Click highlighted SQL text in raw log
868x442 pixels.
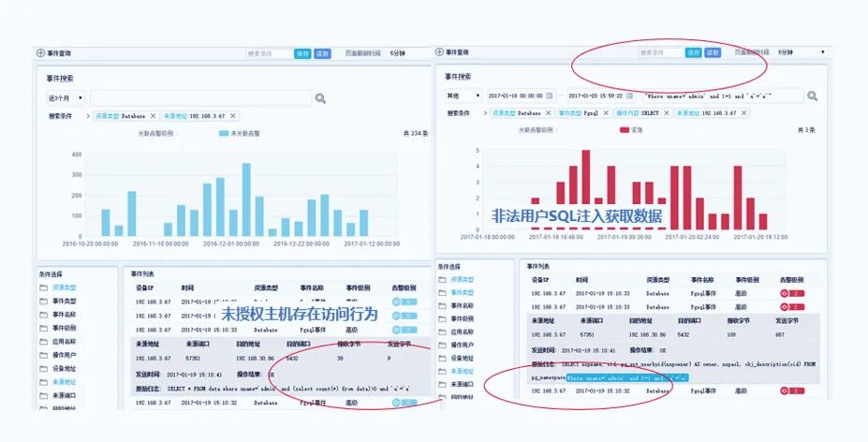627,377
